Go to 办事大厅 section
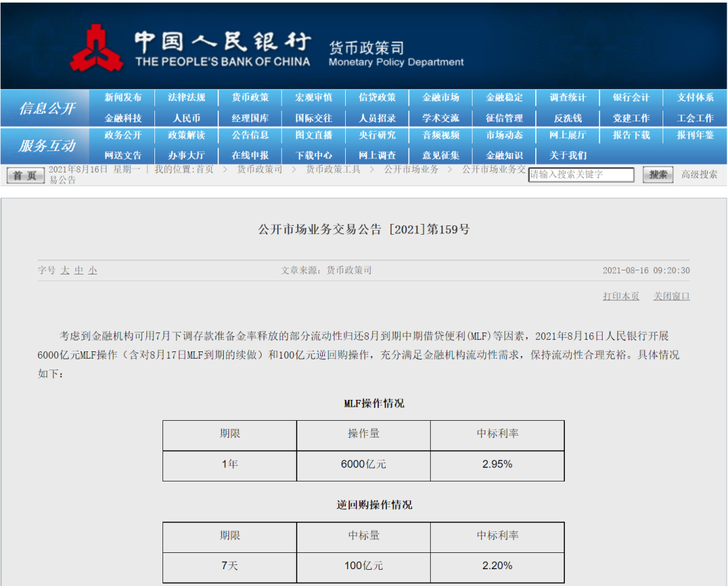 (187, 156)
